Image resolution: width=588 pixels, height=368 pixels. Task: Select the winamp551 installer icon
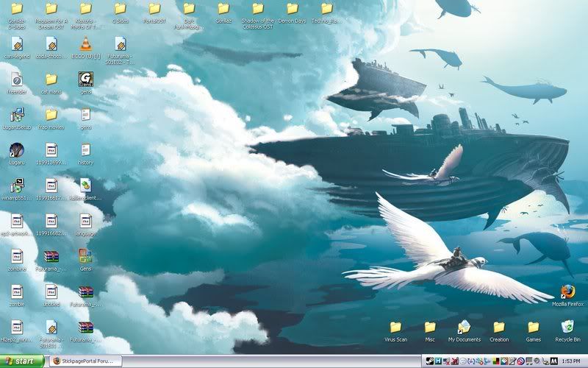tap(17, 185)
